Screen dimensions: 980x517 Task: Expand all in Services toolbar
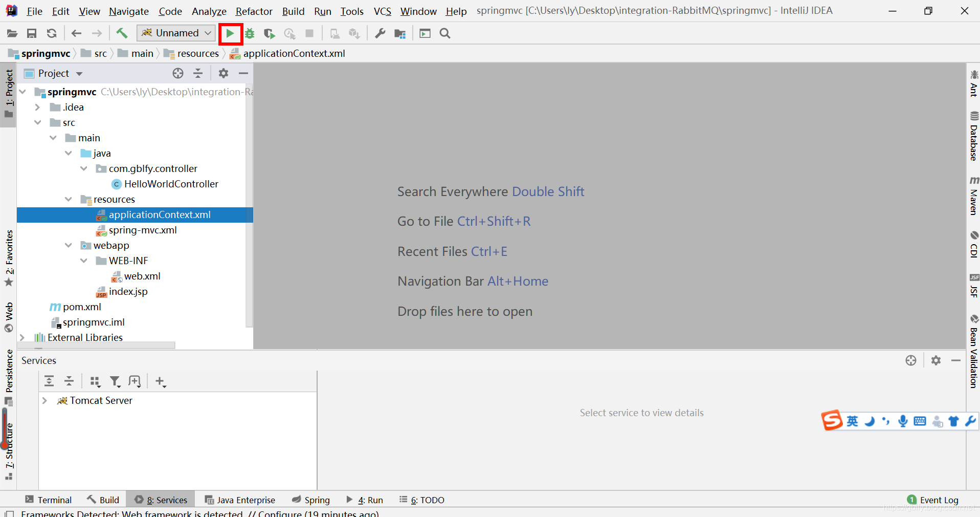(49, 381)
